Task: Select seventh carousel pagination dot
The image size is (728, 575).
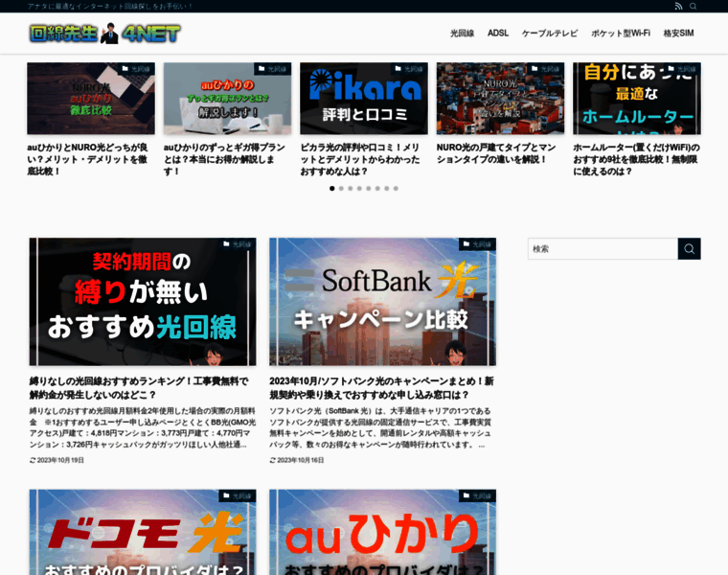Action: point(386,189)
